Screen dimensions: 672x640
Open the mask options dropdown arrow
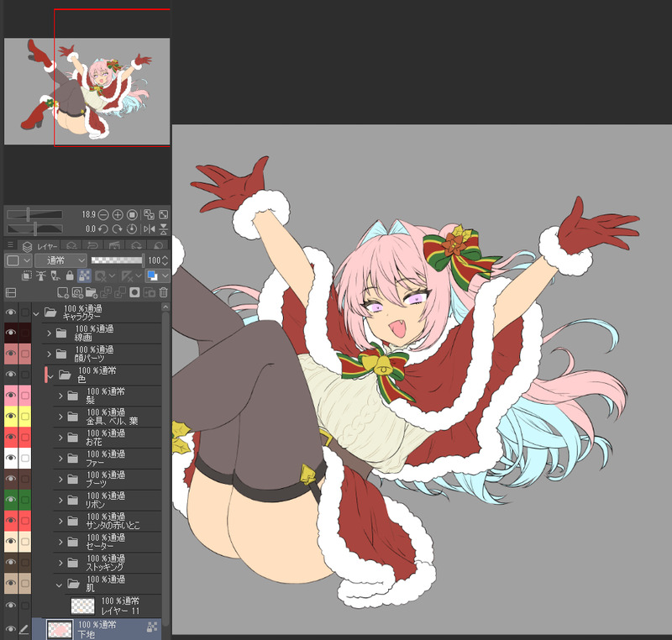(x=113, y=275)
